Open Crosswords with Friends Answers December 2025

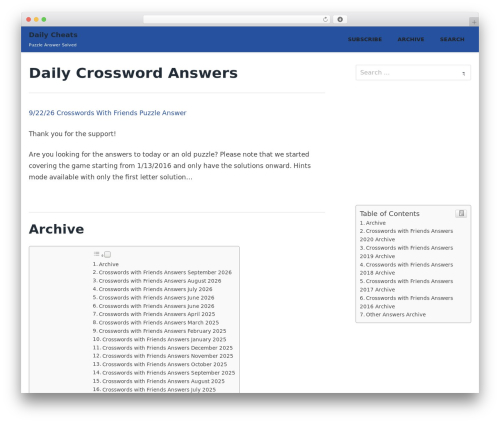pyautogui.click(x=163, y=348)
